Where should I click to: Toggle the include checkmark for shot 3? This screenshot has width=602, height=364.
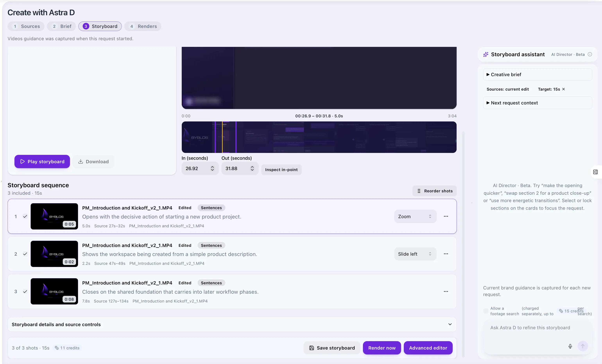coord(25,292)
